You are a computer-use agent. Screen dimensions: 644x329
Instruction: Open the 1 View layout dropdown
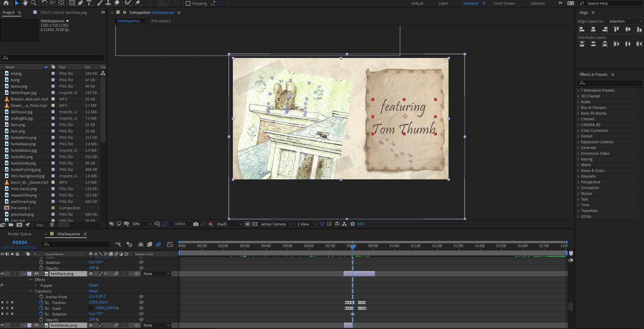(x=306, y=224)
